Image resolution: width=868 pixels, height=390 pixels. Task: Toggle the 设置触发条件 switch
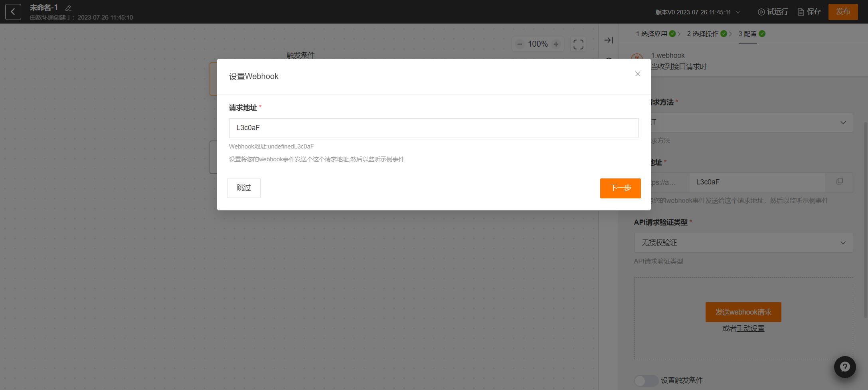point(645,380)
